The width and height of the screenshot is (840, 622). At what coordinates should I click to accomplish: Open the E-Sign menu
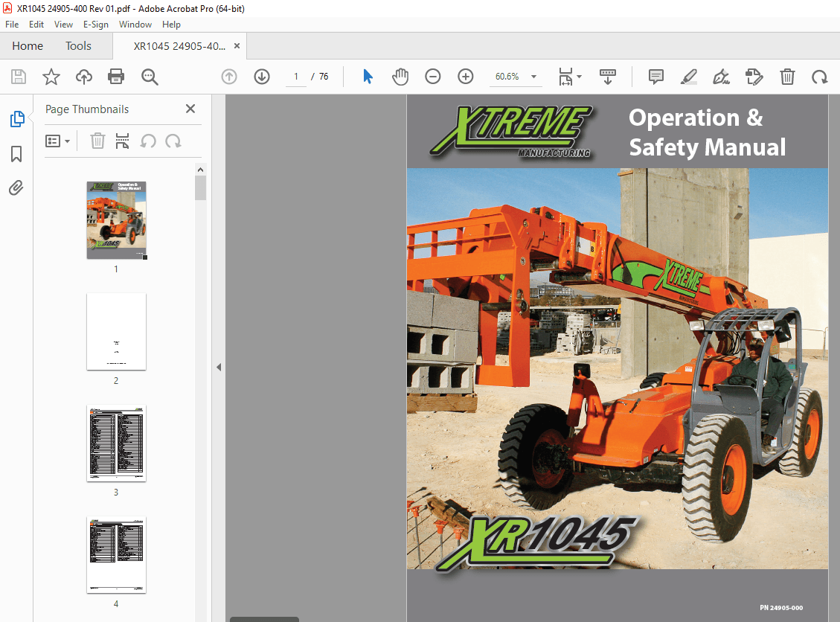(x=96, y=25)
